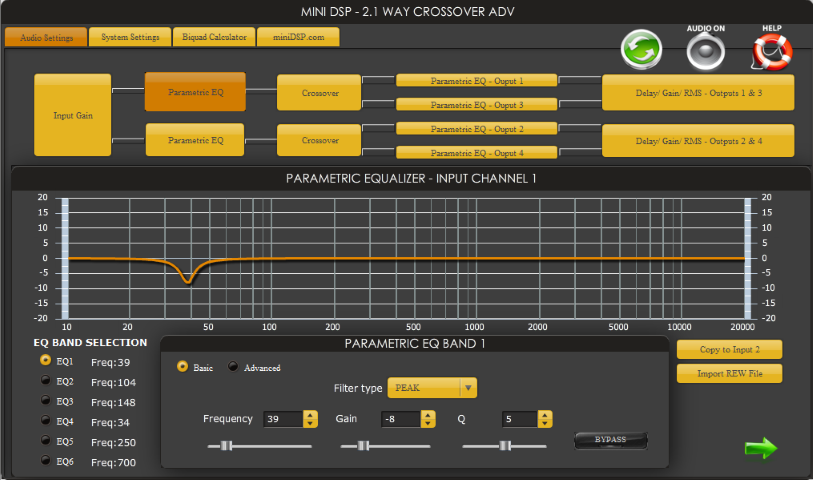This screenshot has height=480, width=813.
Task: Select EQ5 band radio button
Action: point(46,440)
